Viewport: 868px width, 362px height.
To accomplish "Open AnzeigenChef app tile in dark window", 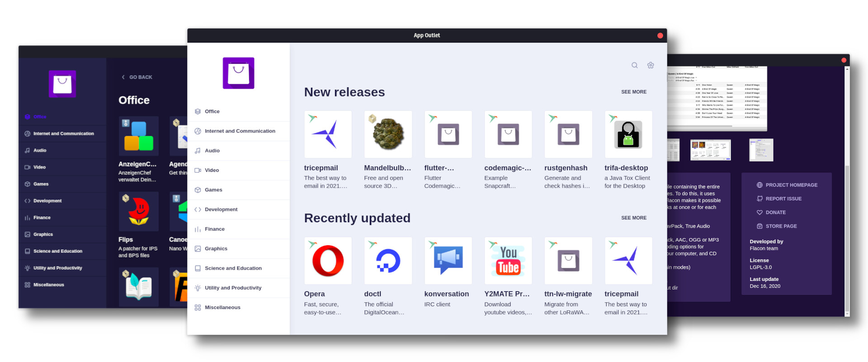I will click(x=139, y=136).
